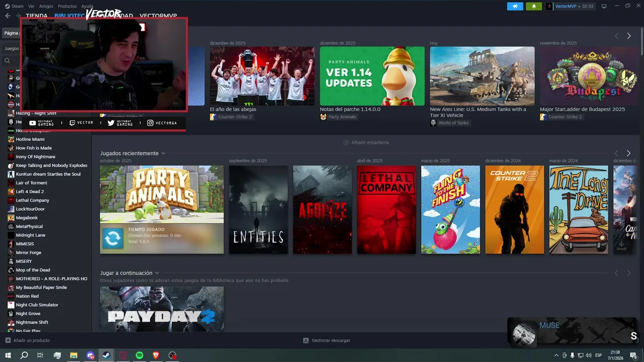The height and width of the screenshot is (362, 644).
Task: Open Gestionar descargas link
Action: tap(331, 340)
